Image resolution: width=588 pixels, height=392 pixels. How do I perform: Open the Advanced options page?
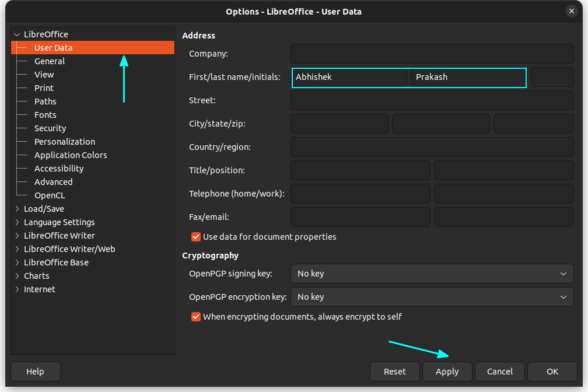point(54,183)
